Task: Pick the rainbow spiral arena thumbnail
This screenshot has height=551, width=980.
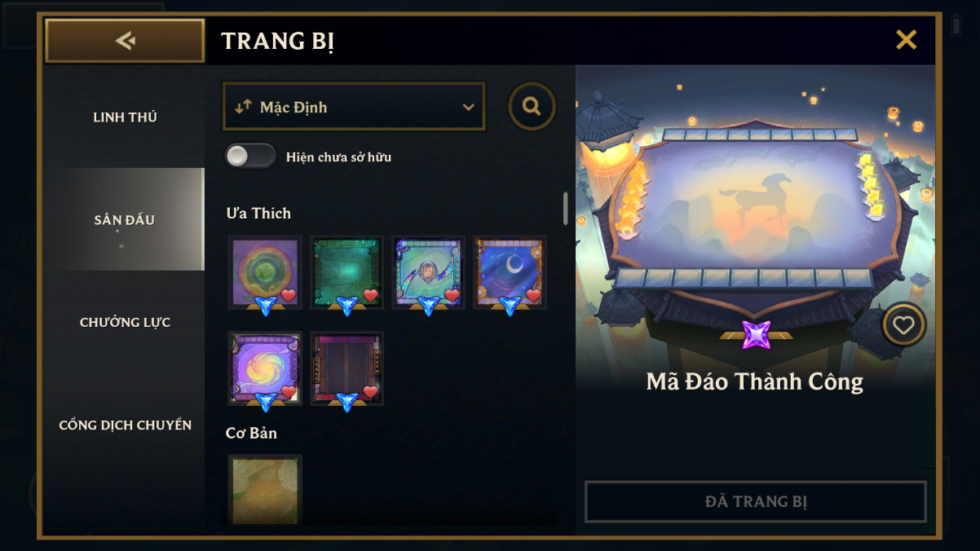Action: (265, 368)
